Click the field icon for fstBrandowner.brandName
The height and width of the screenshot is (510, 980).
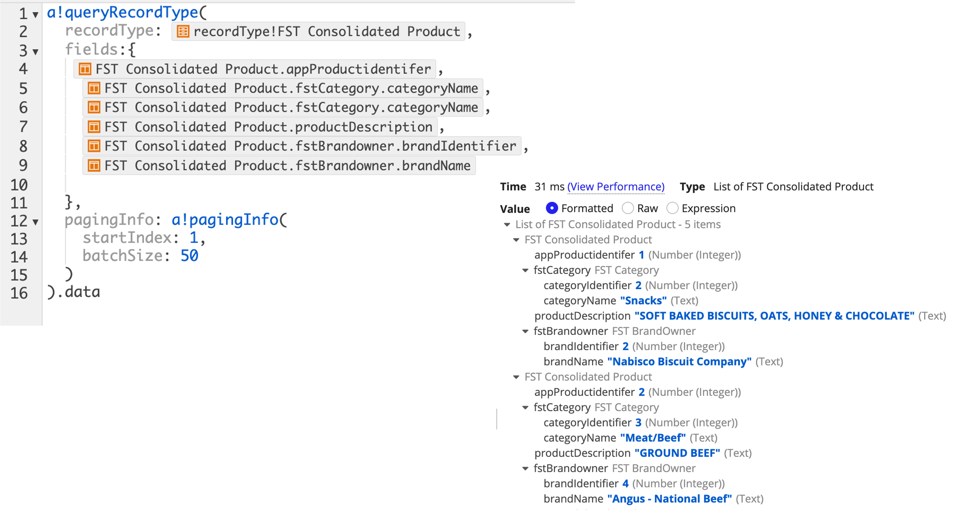click(94, 165)
